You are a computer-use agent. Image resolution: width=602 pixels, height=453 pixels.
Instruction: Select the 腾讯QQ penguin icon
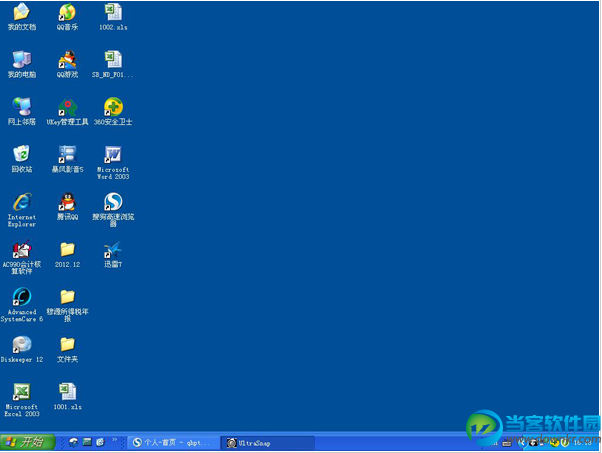click(68, 207)
